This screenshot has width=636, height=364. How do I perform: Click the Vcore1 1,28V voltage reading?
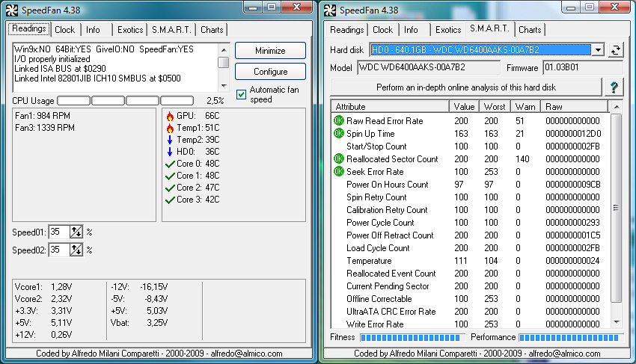click(x=43, y=287)
